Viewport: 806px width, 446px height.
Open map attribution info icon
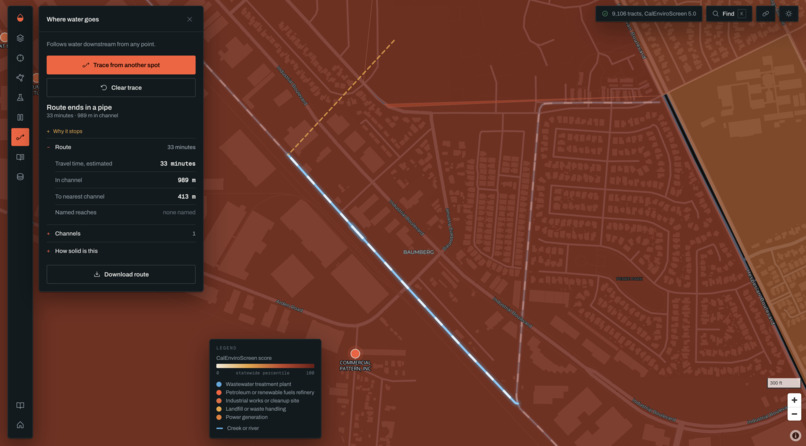coord(795,436)
